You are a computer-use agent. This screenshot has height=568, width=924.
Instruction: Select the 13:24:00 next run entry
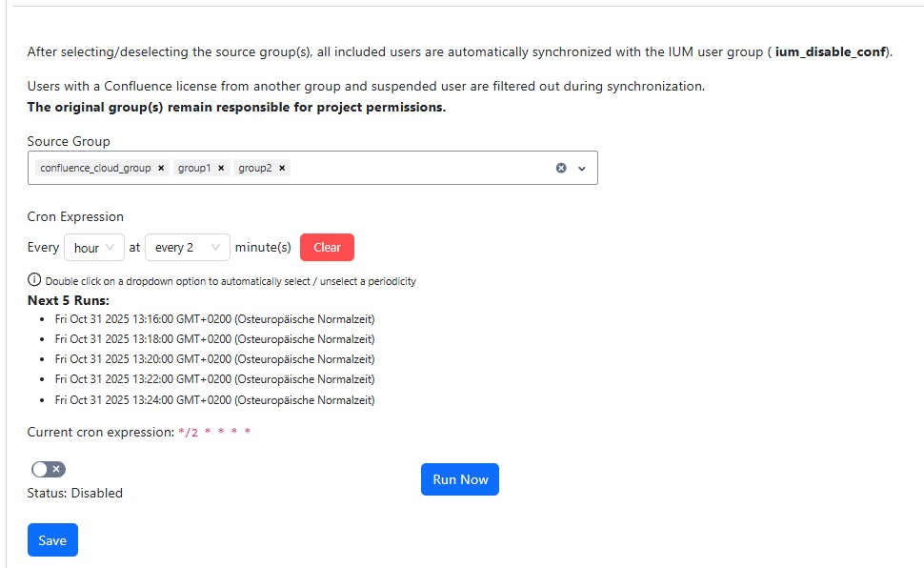(214, 400)
